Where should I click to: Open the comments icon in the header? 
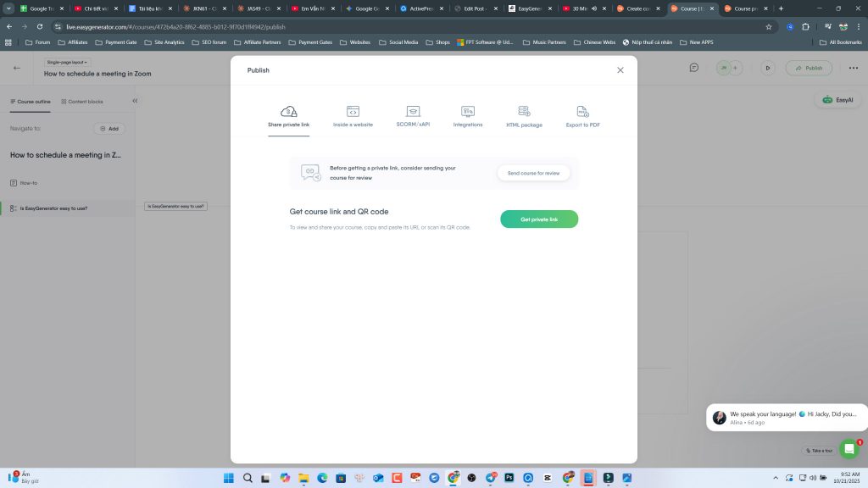coord(693,68)
